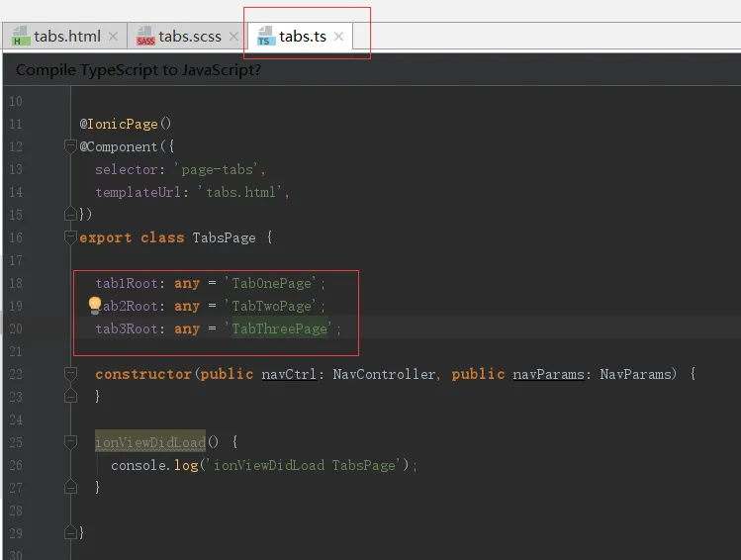Click the HTML file icon on tabs.html
The height and width of the screenshot is (560, 741).
[21, 36]
